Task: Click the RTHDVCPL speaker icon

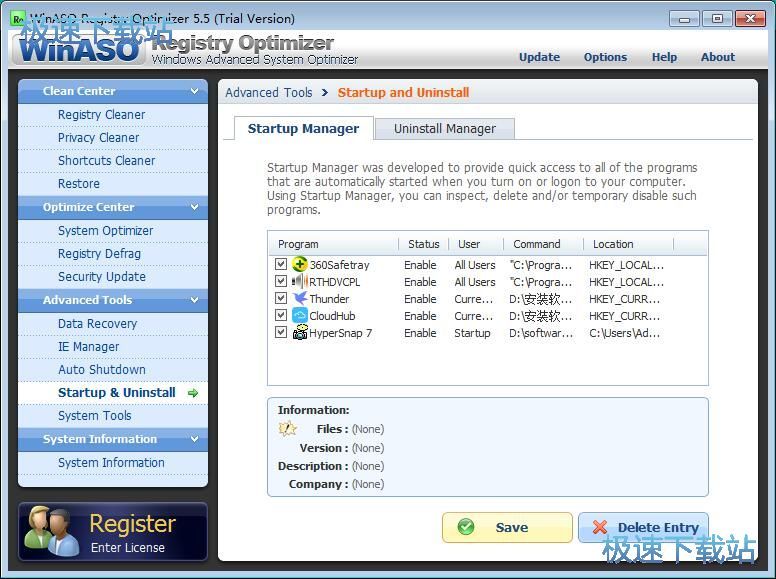Action: point(299,282)
